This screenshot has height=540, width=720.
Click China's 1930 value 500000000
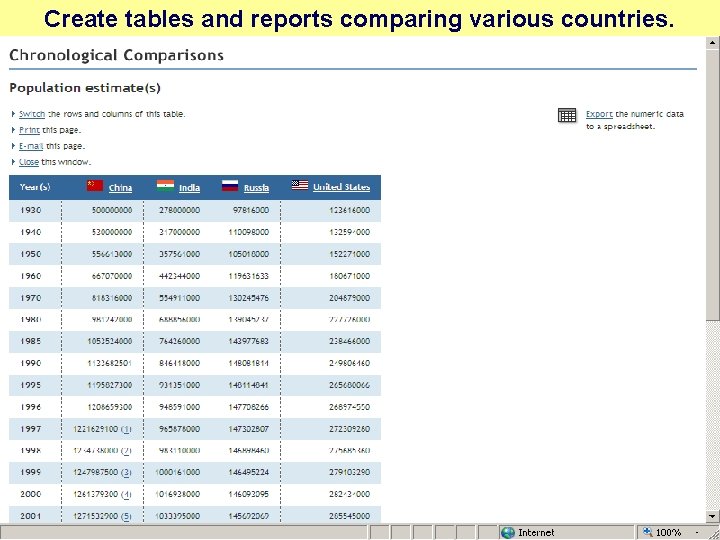tap(112, 210)
